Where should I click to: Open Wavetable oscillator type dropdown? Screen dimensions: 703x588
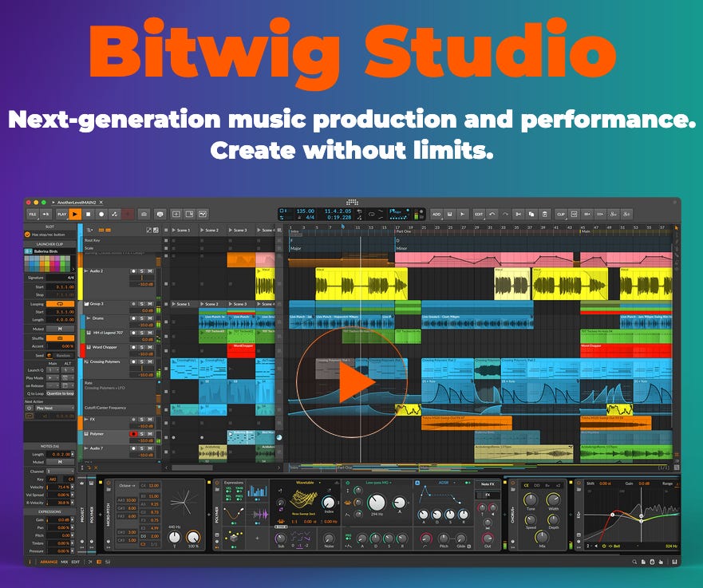[x=307, y=483]
